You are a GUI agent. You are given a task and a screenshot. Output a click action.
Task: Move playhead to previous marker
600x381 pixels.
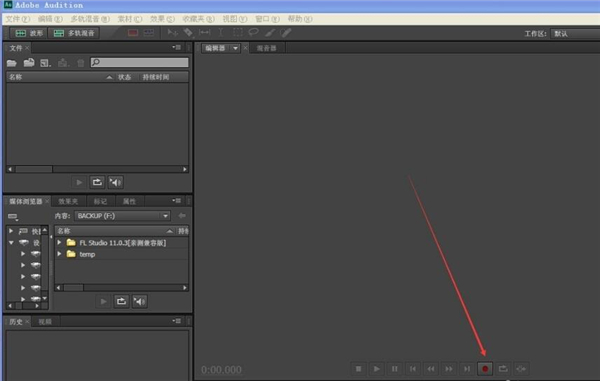pyautogui.click(x=412, y=369)
